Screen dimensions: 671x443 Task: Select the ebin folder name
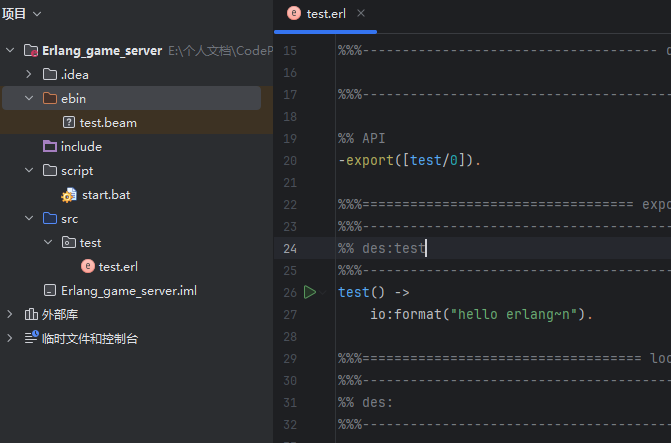coord(73,99)
